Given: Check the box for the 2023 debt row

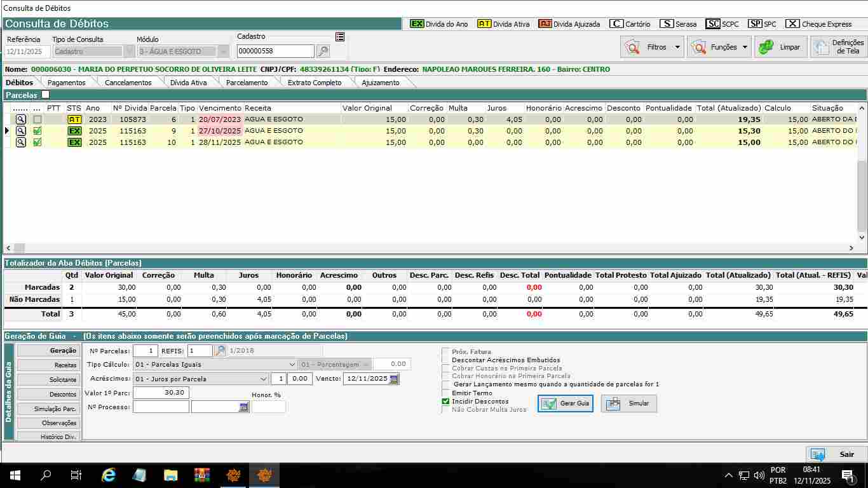Looking at the screenshot, I should point(37,119).
